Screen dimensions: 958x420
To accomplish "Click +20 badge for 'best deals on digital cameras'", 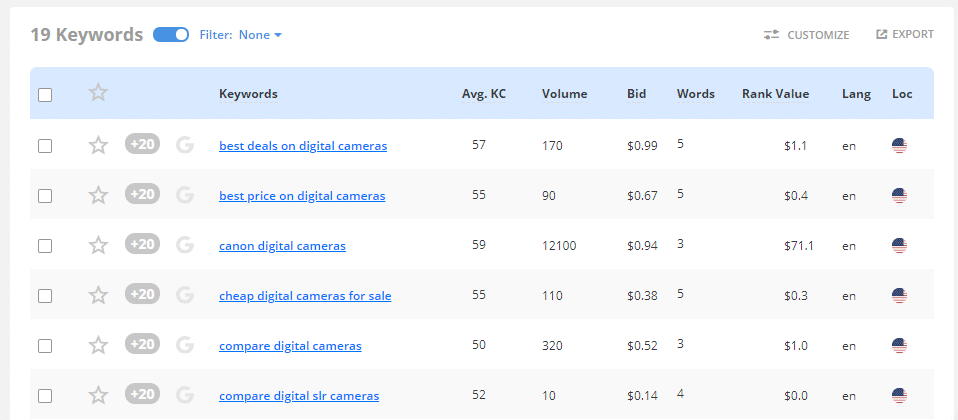I will tap(143, 144).
